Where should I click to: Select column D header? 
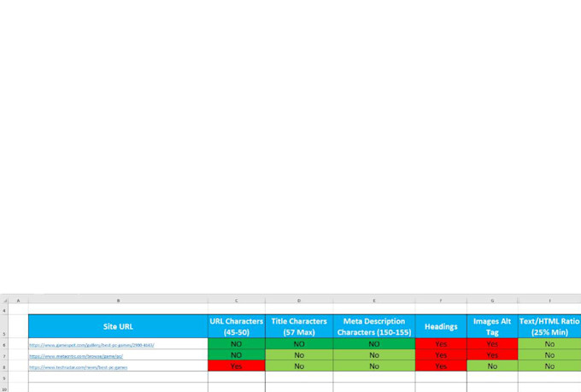click(299, 301)
